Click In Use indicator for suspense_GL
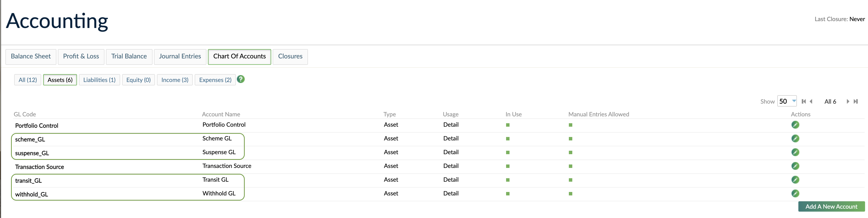Image resolution: width=868 pixels, height=218 pixels. 508,152
